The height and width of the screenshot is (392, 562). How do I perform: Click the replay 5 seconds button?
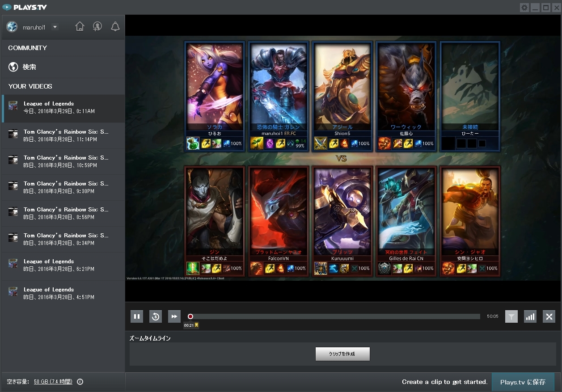pos(156,316)
